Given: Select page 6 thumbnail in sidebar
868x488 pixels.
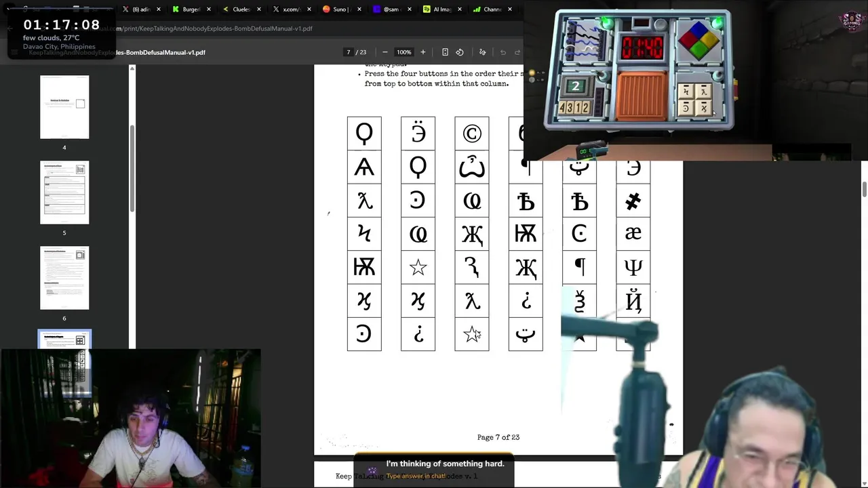Looking at the screenshot, I should tap(64, 278).
